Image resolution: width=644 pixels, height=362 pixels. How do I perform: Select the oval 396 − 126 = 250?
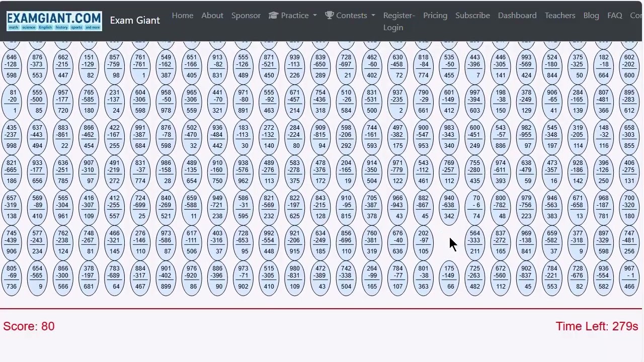[x=604, y=172]
